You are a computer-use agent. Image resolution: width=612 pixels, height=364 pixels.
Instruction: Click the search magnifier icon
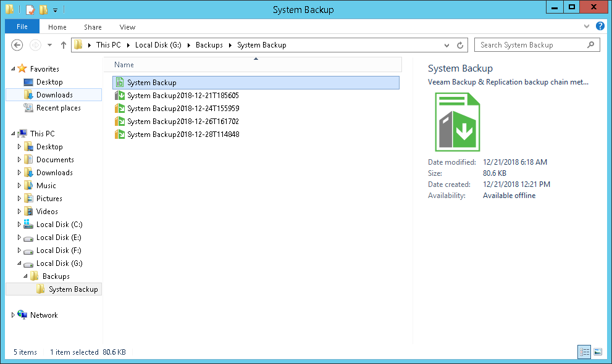[x=590, y=45]
